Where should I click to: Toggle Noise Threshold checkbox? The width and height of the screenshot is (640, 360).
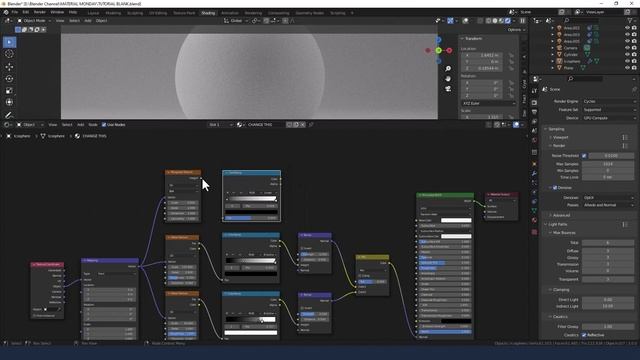(584, 156)
